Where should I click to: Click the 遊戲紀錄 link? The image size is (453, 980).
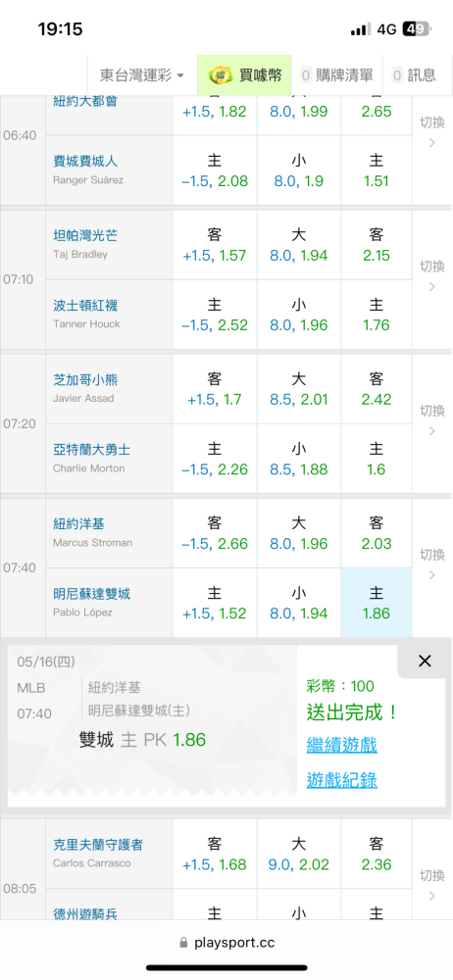[x=341, y=780]
